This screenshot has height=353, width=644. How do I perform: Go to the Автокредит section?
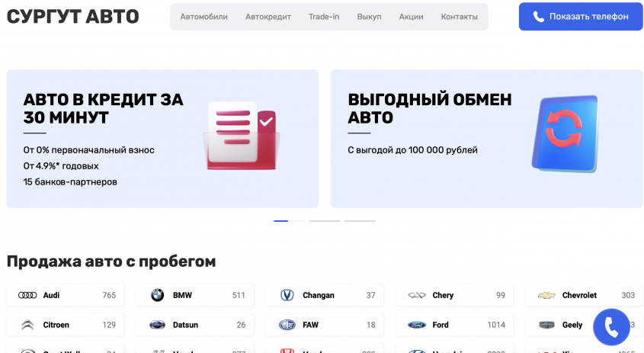(268, 17)
